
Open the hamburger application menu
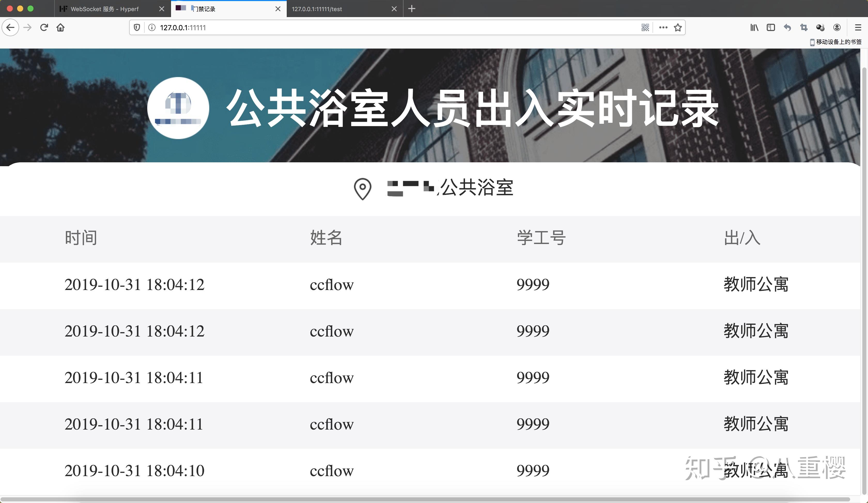(858, 28)
